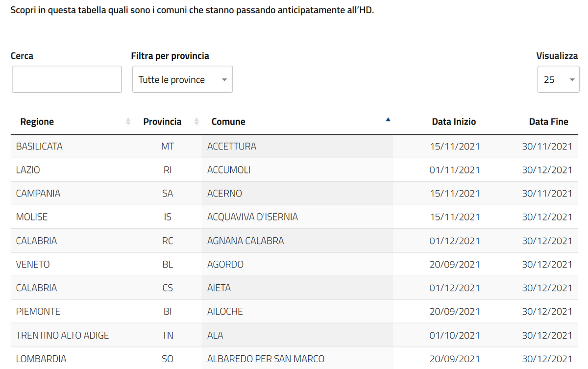The image size is (588, 369).
Task: Open the Visualizza 25 rows dropdown
Action: [x=558, y=79]
